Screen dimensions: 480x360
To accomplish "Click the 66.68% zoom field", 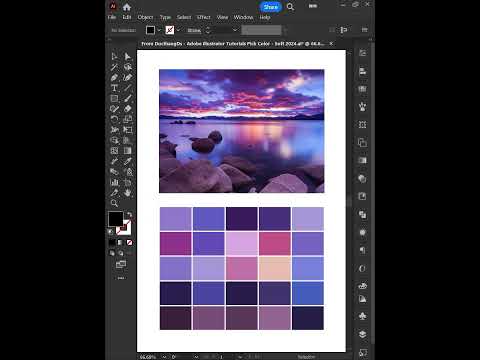I will (149, 357).
